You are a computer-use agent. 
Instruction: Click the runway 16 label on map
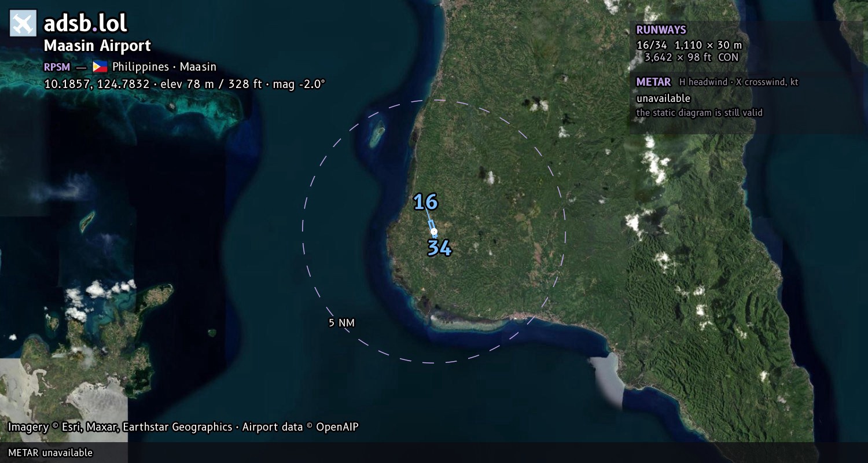click(x=425, y=202)
